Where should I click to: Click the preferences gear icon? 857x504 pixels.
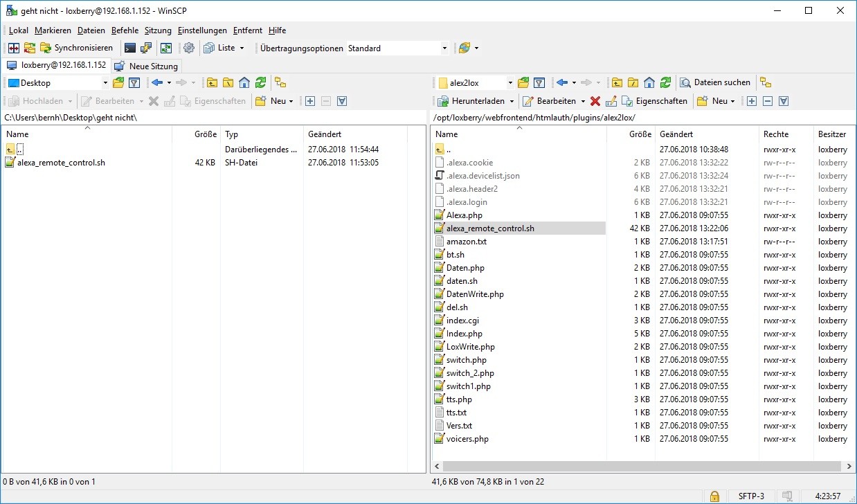tap(188, 48)
